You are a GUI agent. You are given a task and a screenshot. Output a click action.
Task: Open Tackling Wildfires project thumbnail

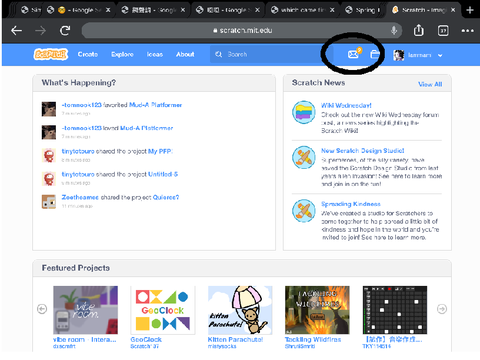point(317,310)
